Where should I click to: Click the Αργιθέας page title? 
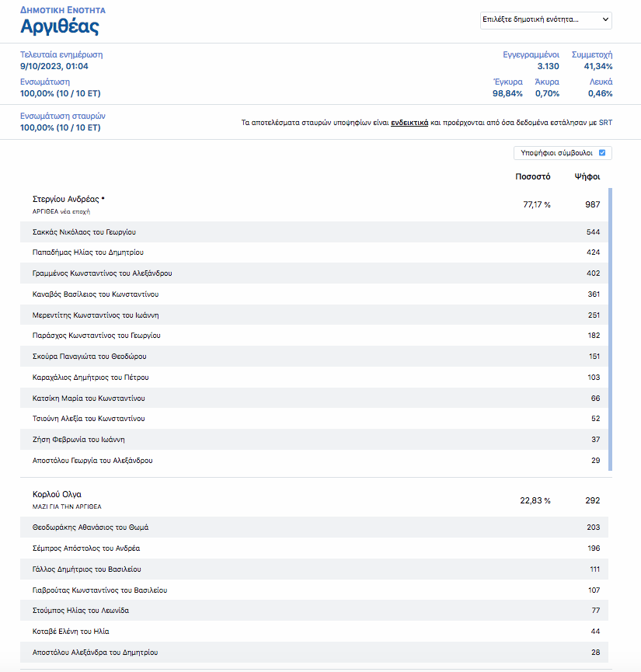(x=60, y=27)
